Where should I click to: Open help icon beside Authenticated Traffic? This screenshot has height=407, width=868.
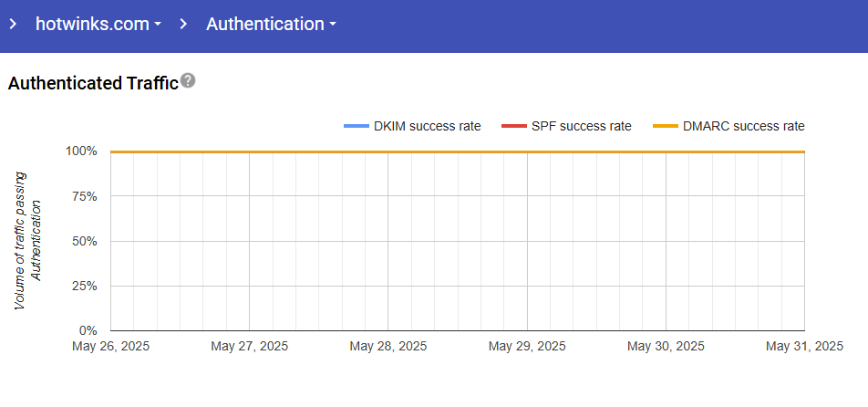click(x=188, y=81)
